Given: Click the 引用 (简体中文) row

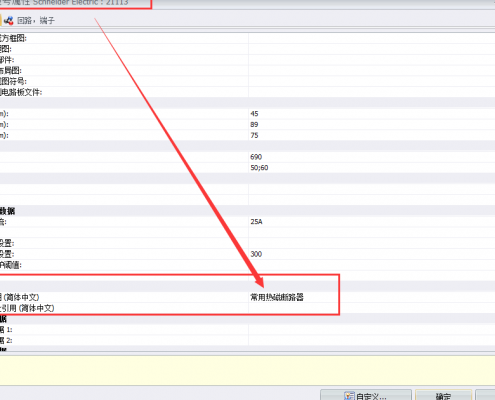Looking at the screenshot, I should point(247,308).
